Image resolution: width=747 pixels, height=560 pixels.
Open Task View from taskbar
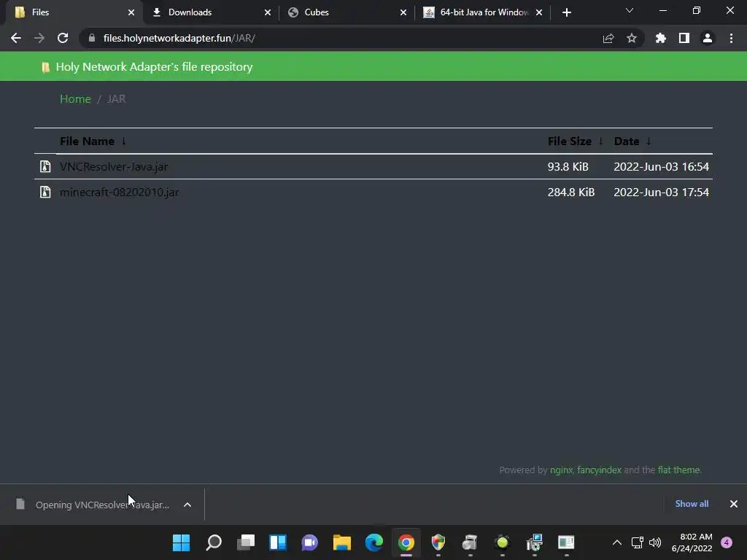point(246,542)
